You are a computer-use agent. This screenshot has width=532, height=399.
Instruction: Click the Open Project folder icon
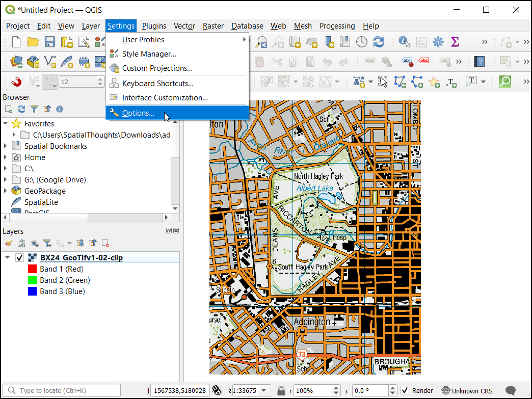click(33, 42)
